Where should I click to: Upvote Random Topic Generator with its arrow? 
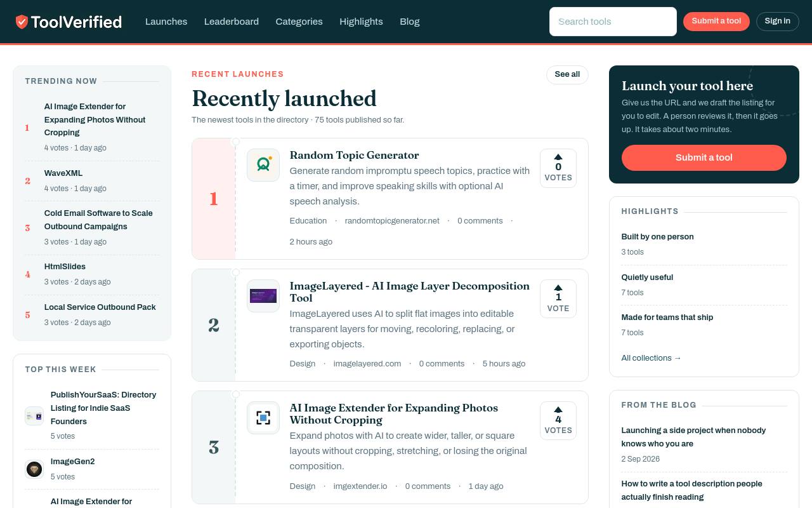(x=558, y=157)
